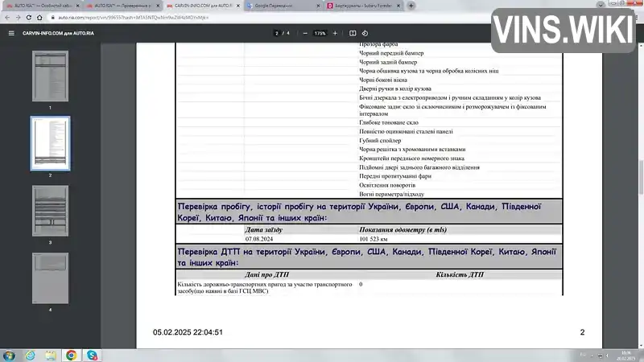Rotate the document with the rotate icon
Viewport: 644px width, 362px height.
coord(365,33)
